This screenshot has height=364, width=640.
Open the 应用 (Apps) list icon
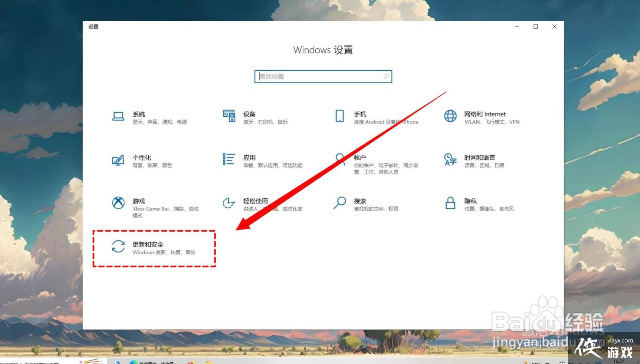[229, 159]
